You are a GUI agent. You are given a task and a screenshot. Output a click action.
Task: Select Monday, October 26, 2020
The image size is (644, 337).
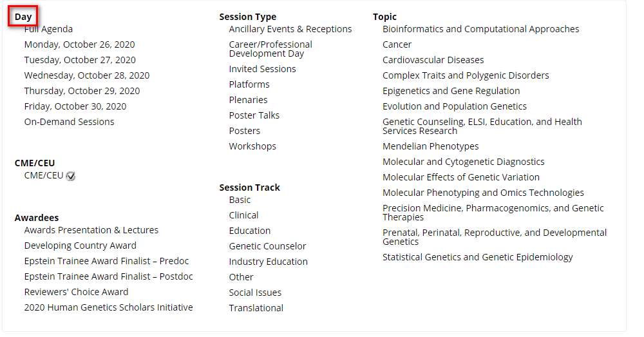79,44
